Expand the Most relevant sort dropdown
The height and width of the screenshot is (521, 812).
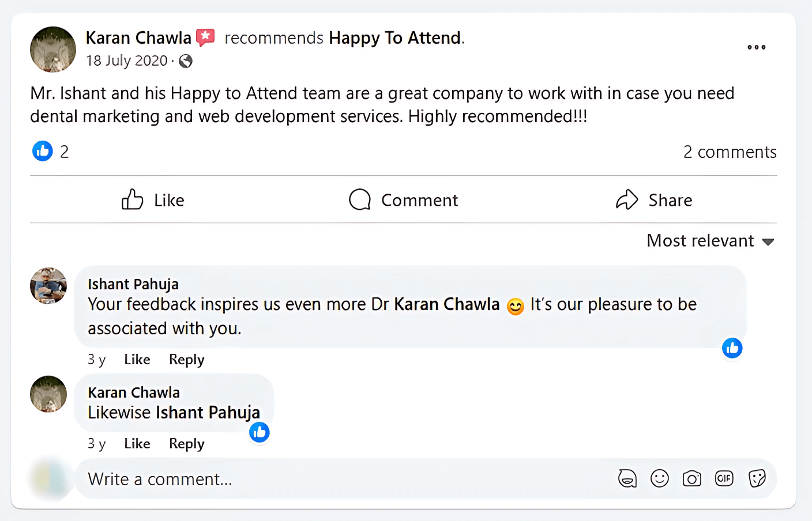tap(710, 241)
